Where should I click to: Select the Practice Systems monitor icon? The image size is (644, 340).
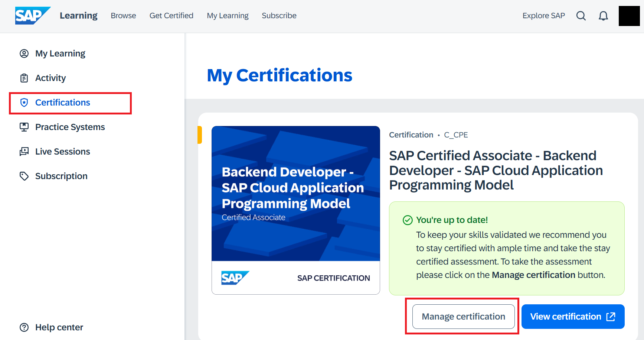click(24, 127)
